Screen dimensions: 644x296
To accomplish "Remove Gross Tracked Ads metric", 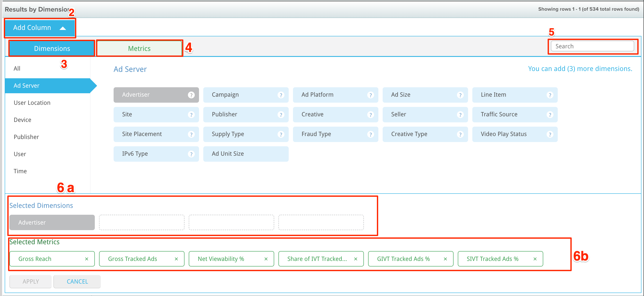I will (x=176, y=259).
